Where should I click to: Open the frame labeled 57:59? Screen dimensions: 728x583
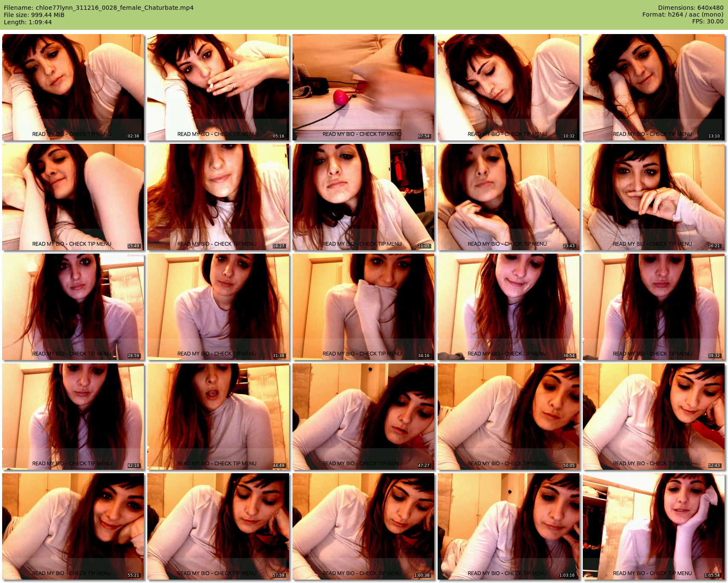(218, 526)
